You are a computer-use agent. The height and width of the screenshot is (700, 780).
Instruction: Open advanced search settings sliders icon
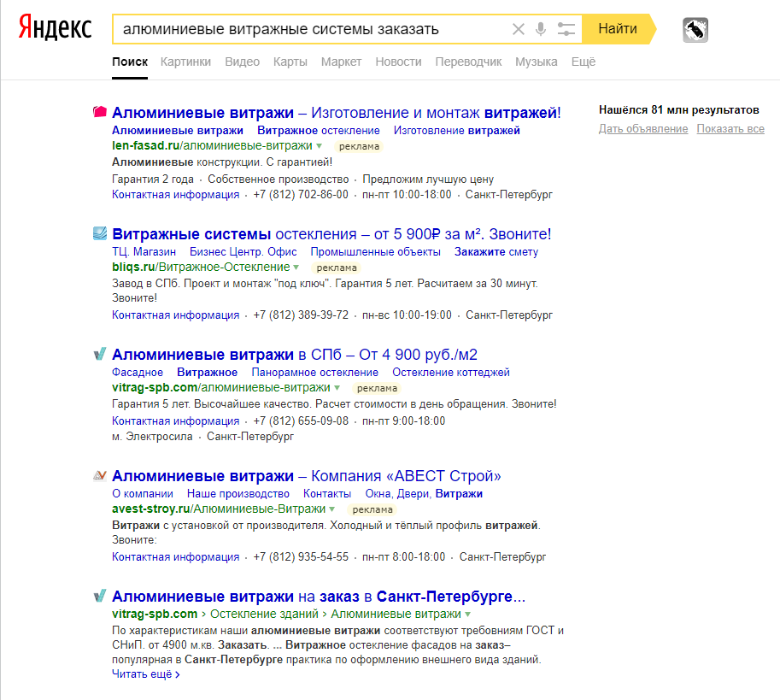[566, 29]
